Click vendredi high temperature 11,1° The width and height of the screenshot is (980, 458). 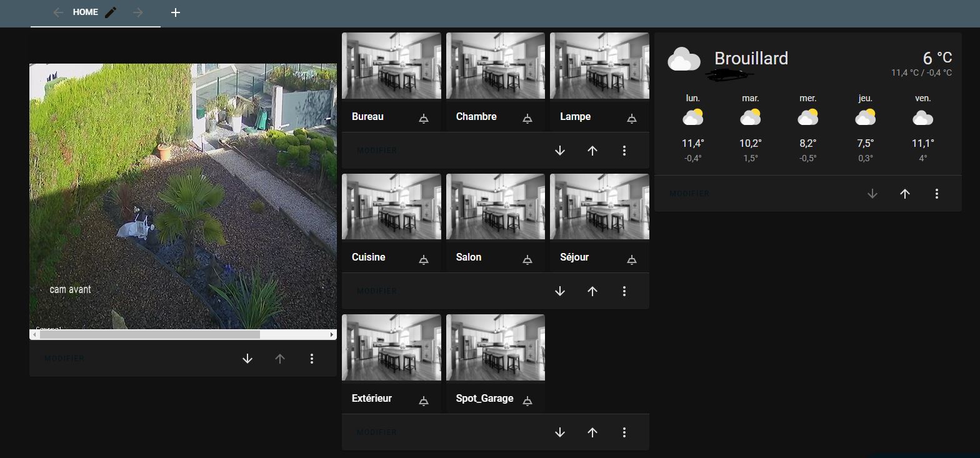[x=923, y=144]
